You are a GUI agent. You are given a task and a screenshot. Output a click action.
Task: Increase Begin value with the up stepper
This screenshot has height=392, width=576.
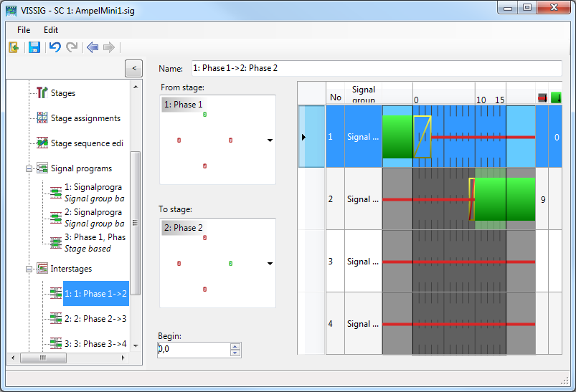[x=235, y=346]
